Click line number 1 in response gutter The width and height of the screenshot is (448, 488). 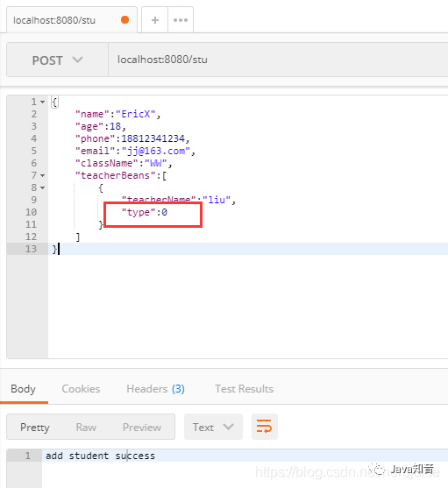pyautogui.click(x=28, y=456)
